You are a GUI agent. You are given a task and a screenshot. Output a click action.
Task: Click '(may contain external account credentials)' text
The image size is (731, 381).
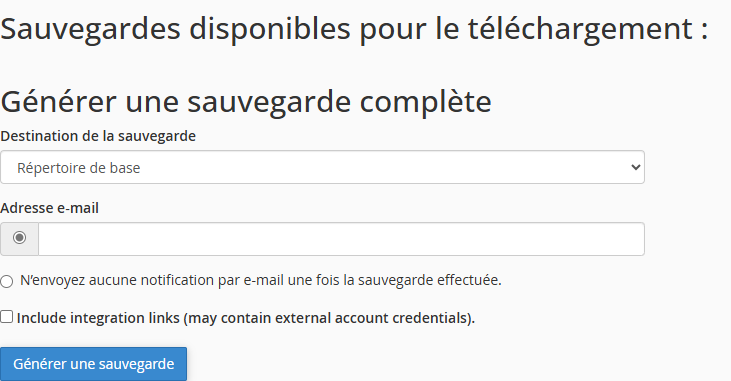pos(329,318)
